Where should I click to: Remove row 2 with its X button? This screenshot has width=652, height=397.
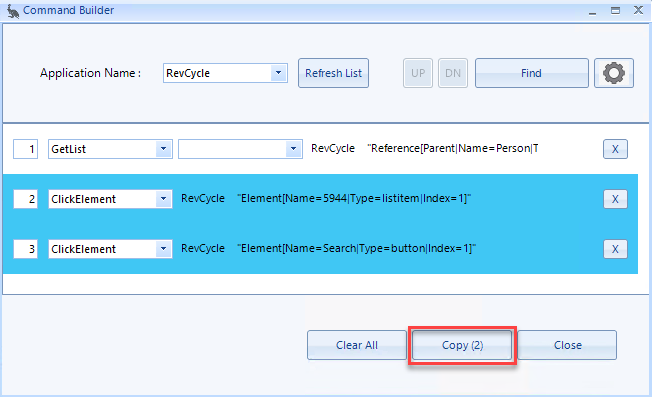(x=615, y=199)
